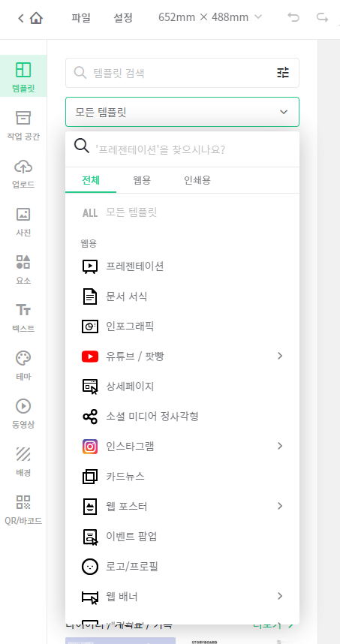
Task: Open the QR/바코드 sidebar panel
Action: click(23, 510)
